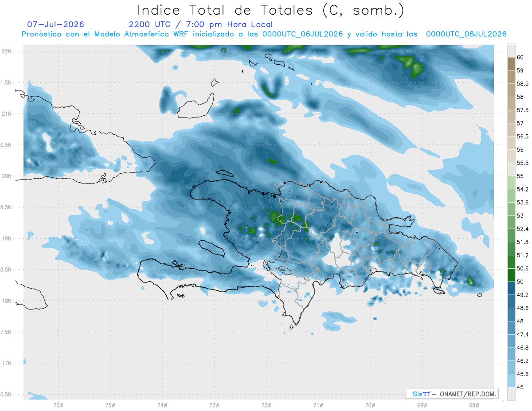Click the '71W' longitude label
Viewport: 532px width, 411px height.
coord(318,405)
